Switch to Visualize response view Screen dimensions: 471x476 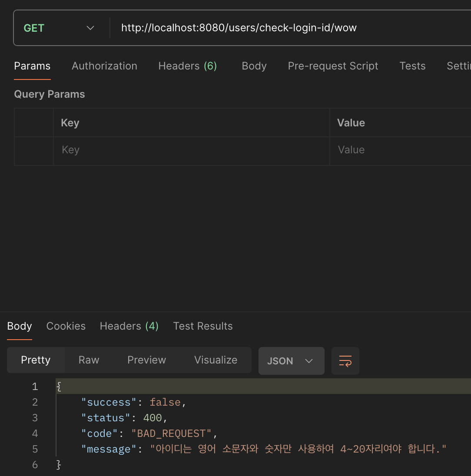(216, 360)
